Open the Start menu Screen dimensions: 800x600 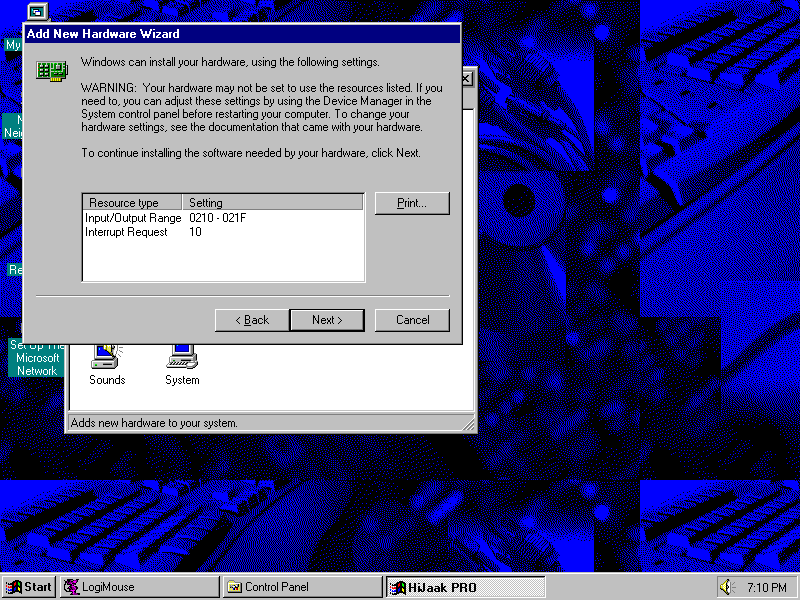(29, 587)
